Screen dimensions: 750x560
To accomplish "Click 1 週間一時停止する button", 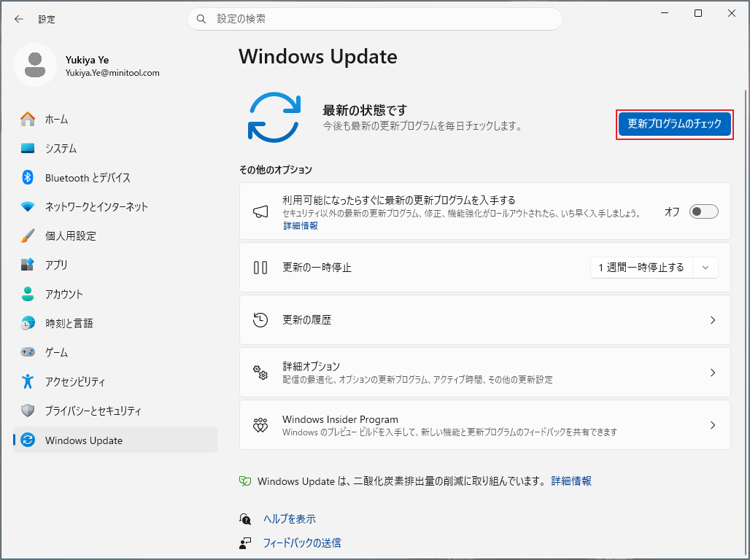I will (641, 268).
